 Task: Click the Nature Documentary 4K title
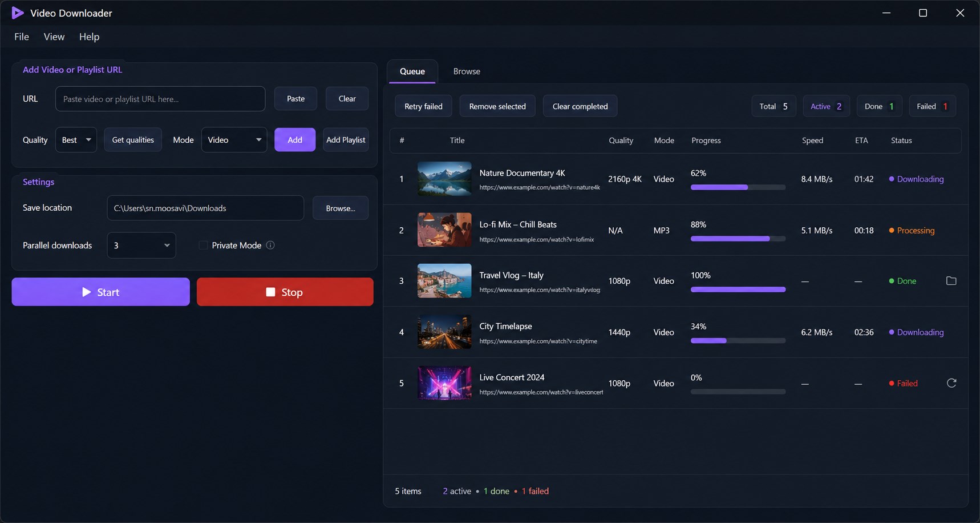[x=522, y=173]
